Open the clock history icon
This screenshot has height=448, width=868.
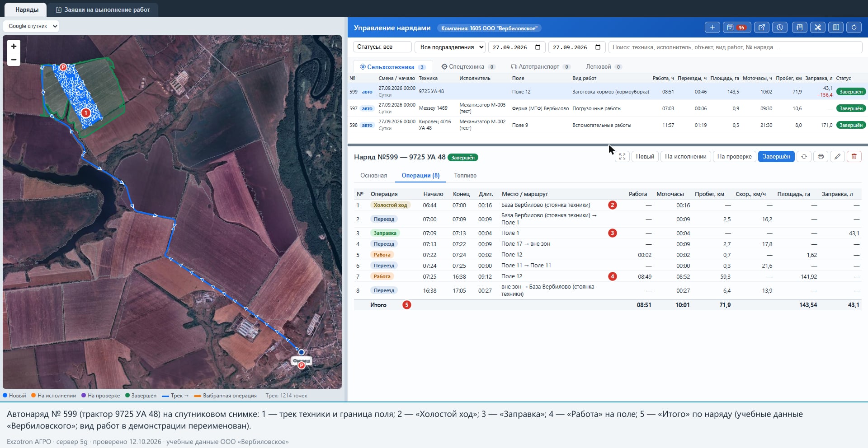[x=780, y=28]
